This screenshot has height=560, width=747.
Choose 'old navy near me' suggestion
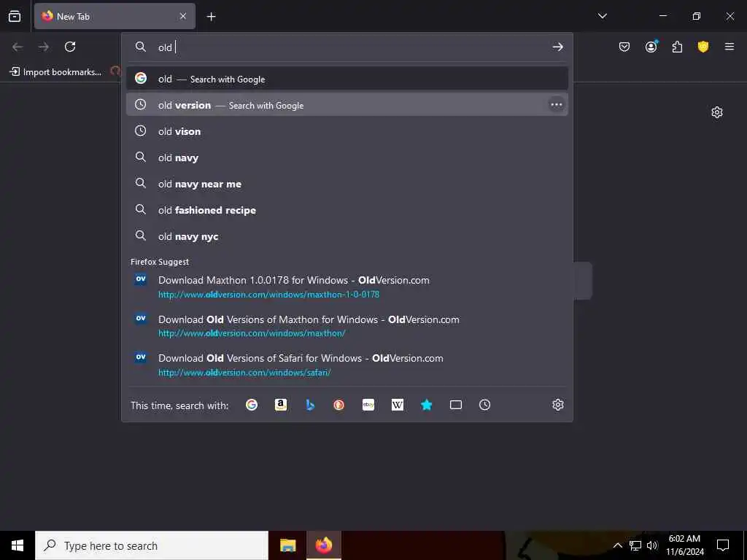tap(347, 183)
